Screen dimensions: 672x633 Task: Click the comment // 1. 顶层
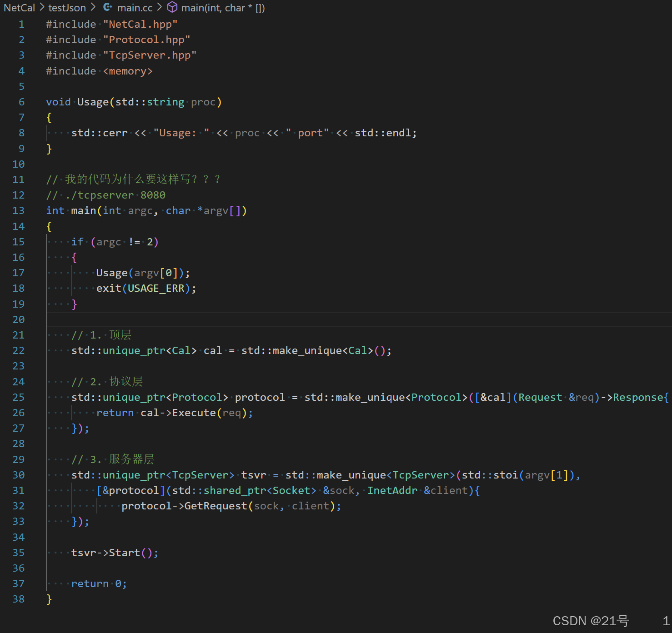(101, 335)
